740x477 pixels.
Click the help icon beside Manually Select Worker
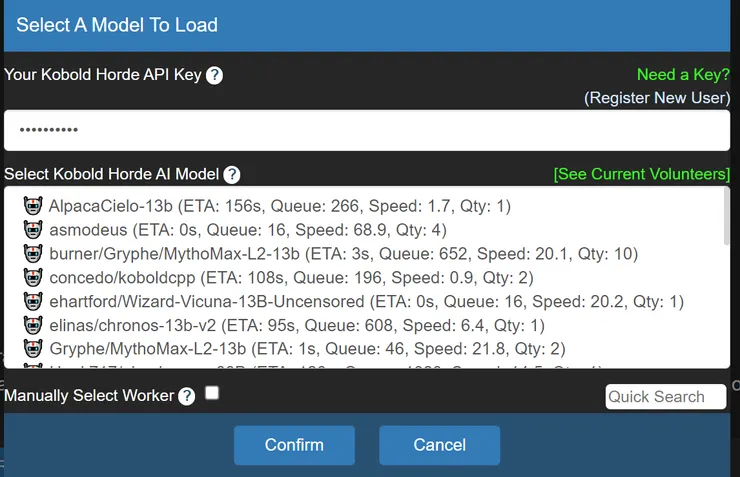[187, 396]
